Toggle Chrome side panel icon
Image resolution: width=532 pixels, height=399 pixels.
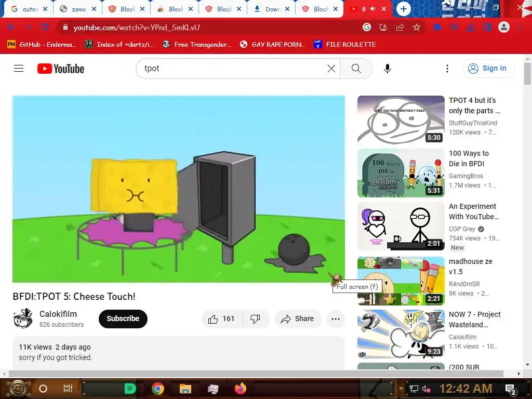(x=487, y=27)
